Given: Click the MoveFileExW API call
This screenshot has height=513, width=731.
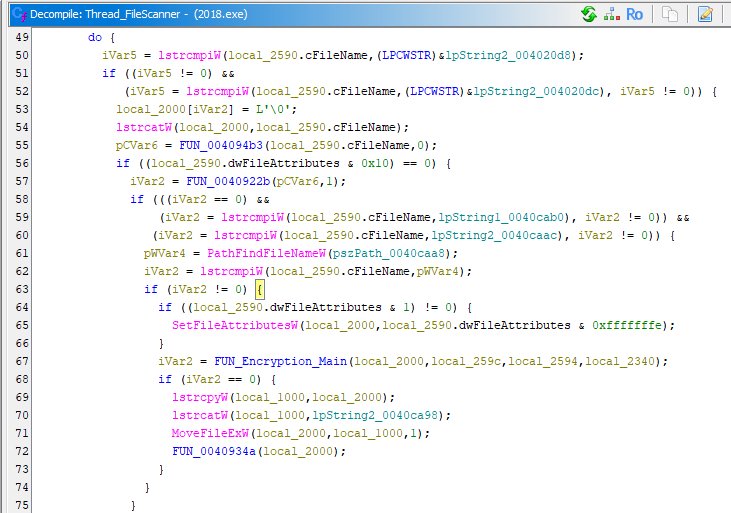Looking at the screenshot, I should tap(210, 433).
